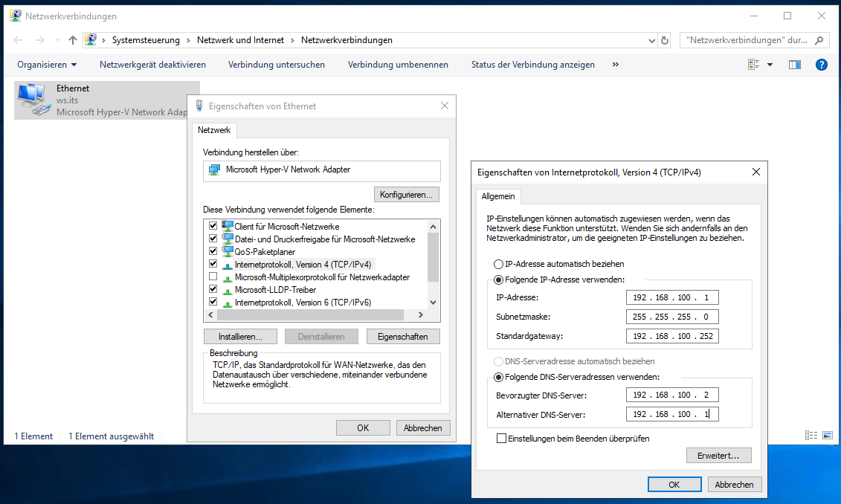
Task: Click the Hyper-V Network Adapter icon
Action: pyautogui.click(x=215, y=170)
